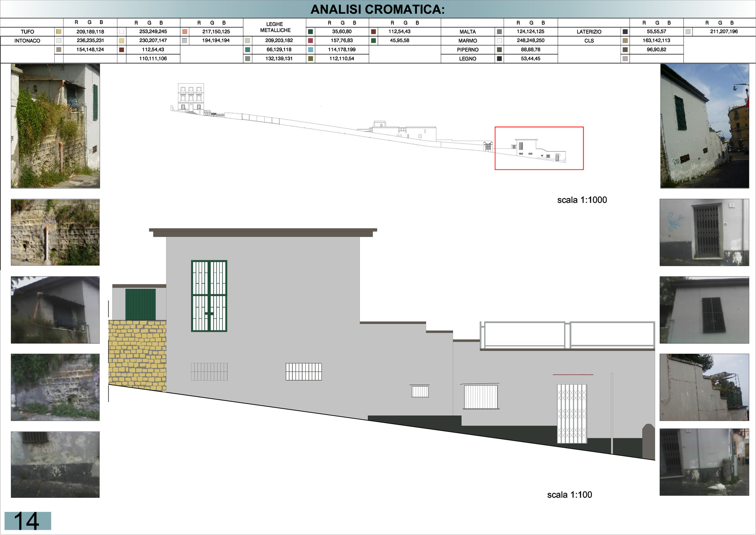Click the TUFO color swatch 209,189,118

point(59,32)
